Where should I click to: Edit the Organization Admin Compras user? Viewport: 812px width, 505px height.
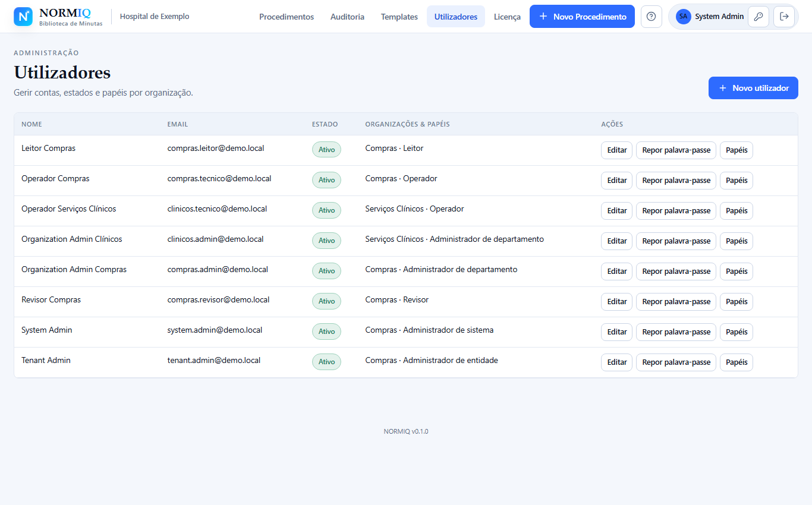click(616, 272)
